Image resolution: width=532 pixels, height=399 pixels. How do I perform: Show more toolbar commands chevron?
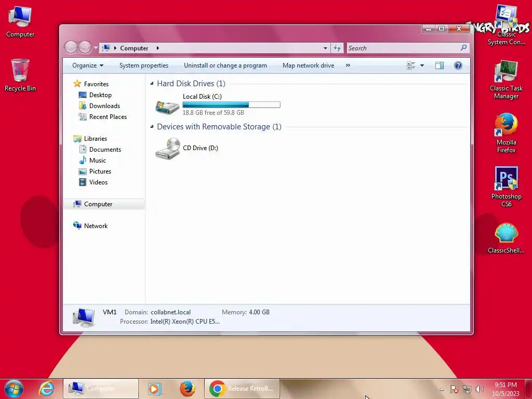tap(348, 65)
